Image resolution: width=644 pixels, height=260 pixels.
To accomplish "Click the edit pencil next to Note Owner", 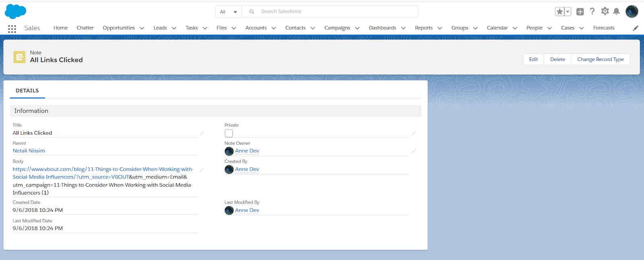I will 413,151.
